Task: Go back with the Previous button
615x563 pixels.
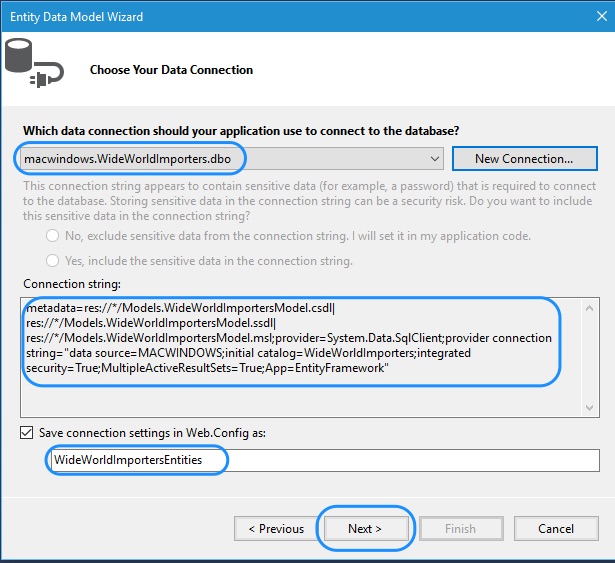Action: (277, 528)
